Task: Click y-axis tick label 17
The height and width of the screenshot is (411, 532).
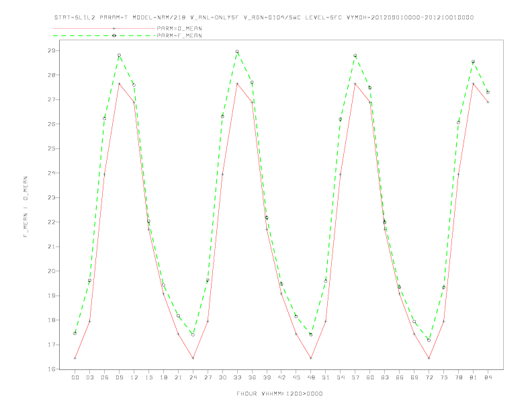Action: point(51,345)
